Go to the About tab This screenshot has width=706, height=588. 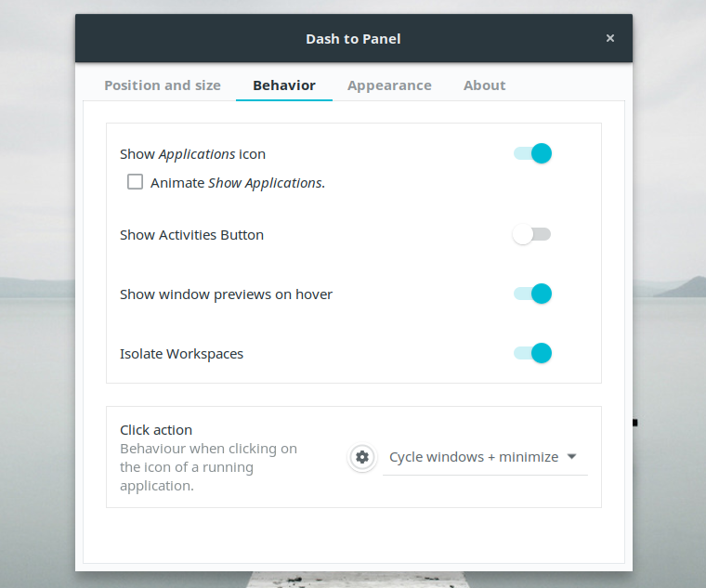click(485, 85)
